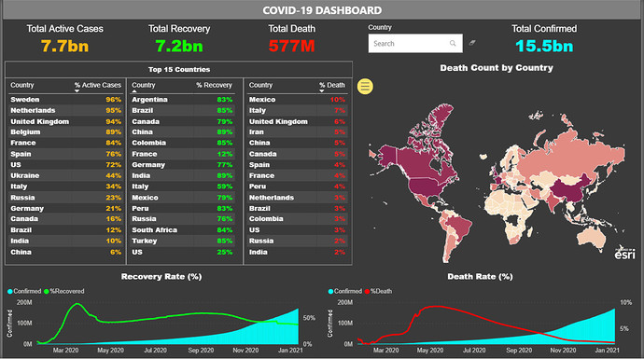Click the 96% value for Sweden
The height and width of the screenshot is (359, 644).
(113, 99)
